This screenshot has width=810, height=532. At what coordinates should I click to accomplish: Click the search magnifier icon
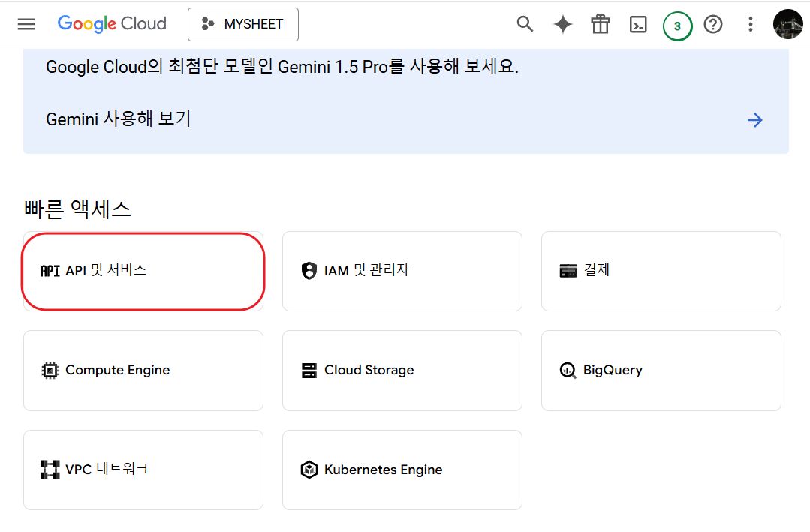(x=525, y=24)
